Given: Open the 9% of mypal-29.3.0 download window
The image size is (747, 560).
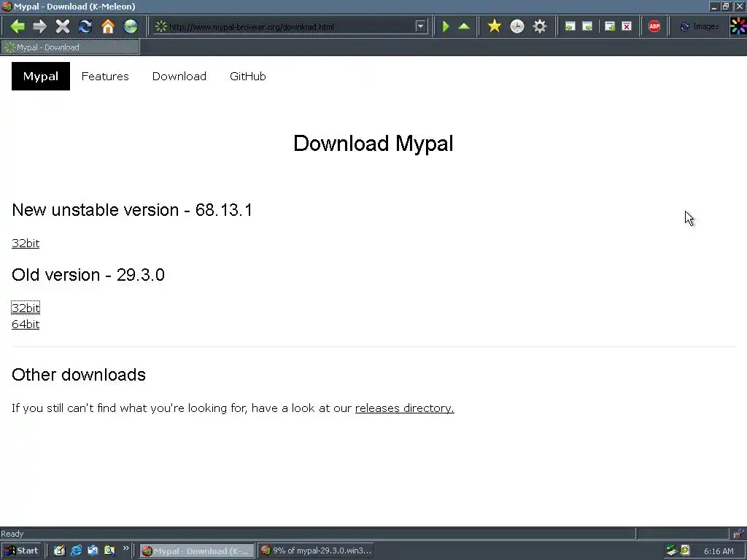Looking at the screenshot, I should coord(315,551).
